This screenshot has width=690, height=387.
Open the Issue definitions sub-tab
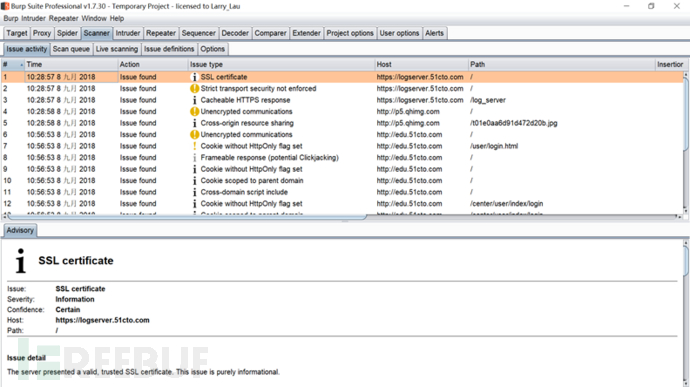tap(169, 49)
